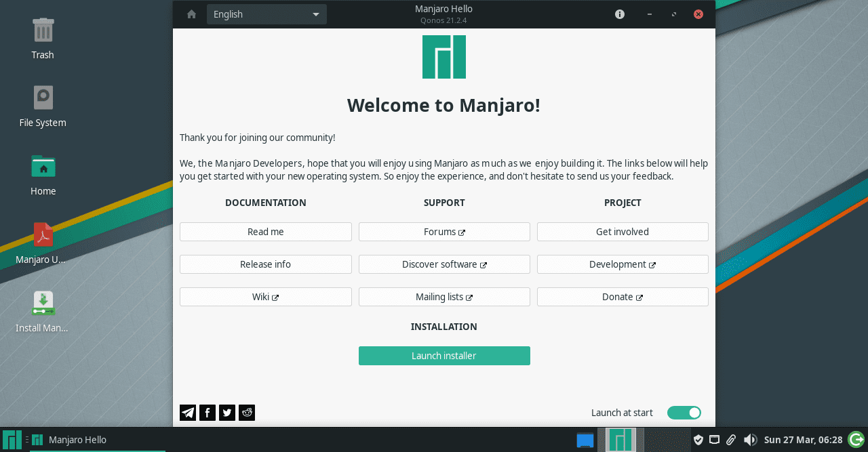
Task: Maximize the Manjaro Hello window
Action: point(674,14)
